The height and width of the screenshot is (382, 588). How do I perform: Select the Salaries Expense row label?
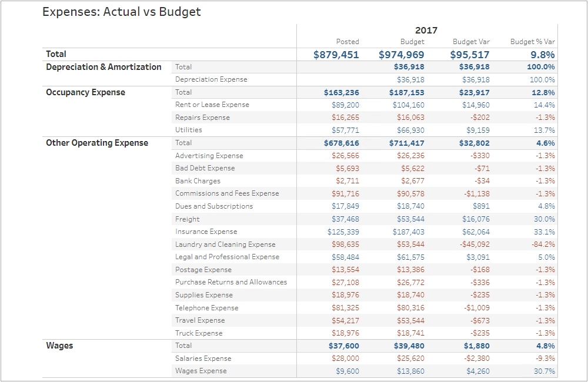[203, 358]
